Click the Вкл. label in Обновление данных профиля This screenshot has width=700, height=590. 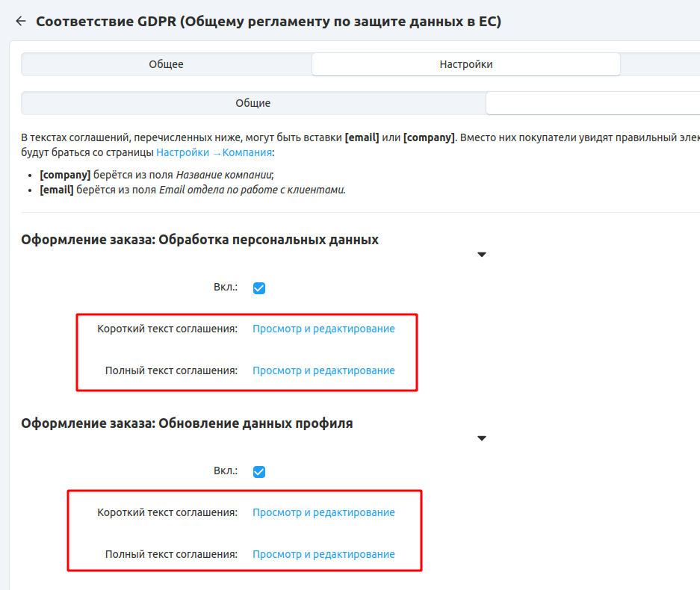[x=225, y=471]
